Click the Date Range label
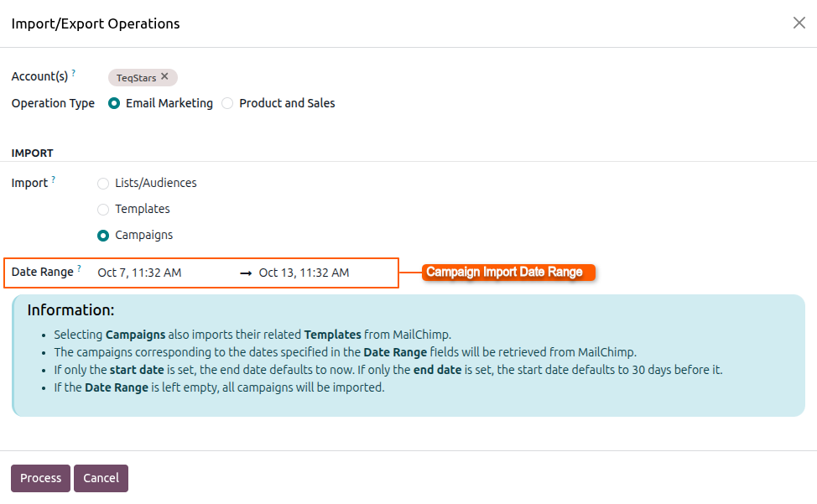Screen dimensions: 817x504 tap(42, 272)
